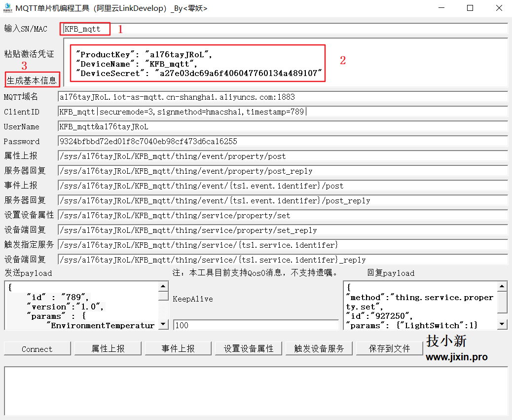Screen dimensions: 512x420
Task: Click the SN/MAC input showing KFB_mqtt
Action: click(84, 29)
